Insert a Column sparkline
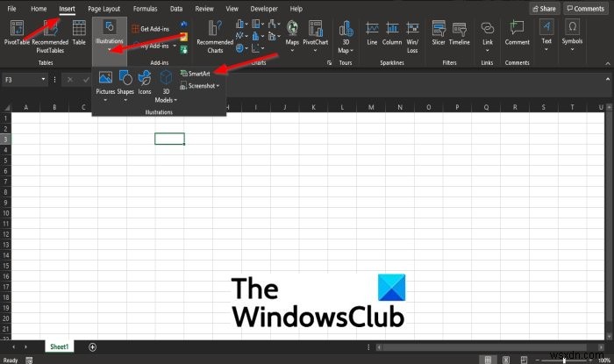The width and height of the screenshot is (614, 364). pos(392,32)
